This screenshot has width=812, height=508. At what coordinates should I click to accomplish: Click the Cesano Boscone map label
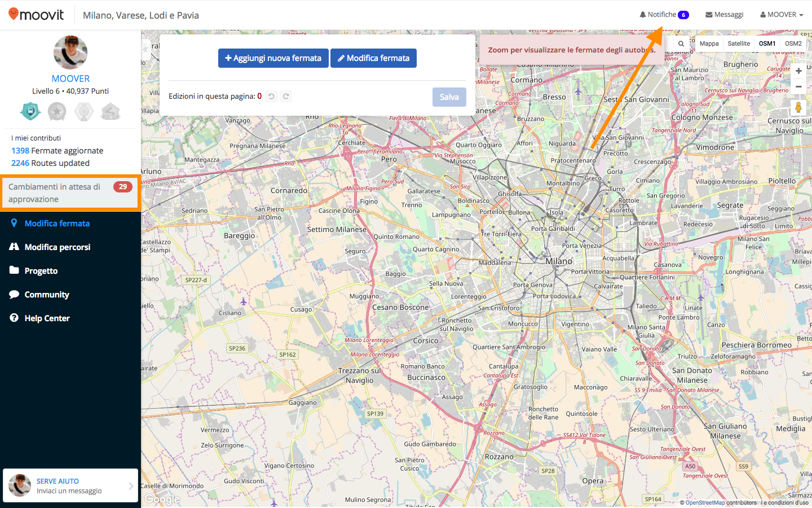(x=400, y=307)
